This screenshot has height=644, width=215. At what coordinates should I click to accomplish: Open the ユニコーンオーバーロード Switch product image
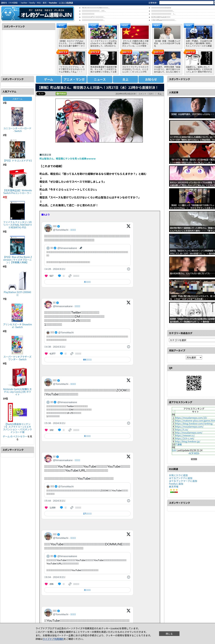point(17,116)
